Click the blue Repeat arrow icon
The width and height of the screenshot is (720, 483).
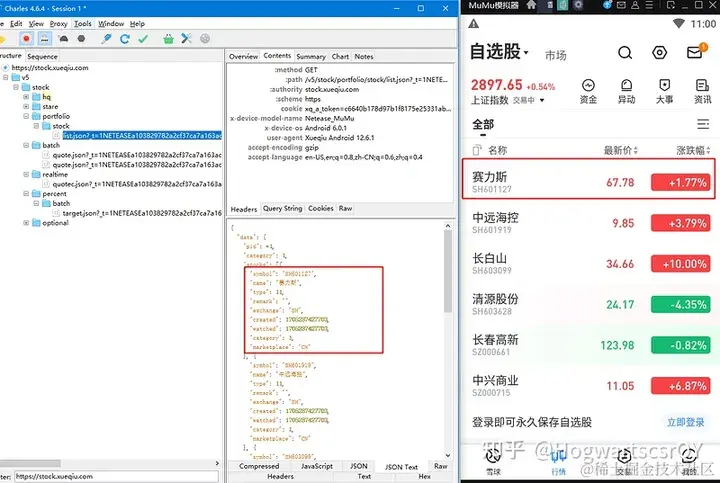coord(124,39)
